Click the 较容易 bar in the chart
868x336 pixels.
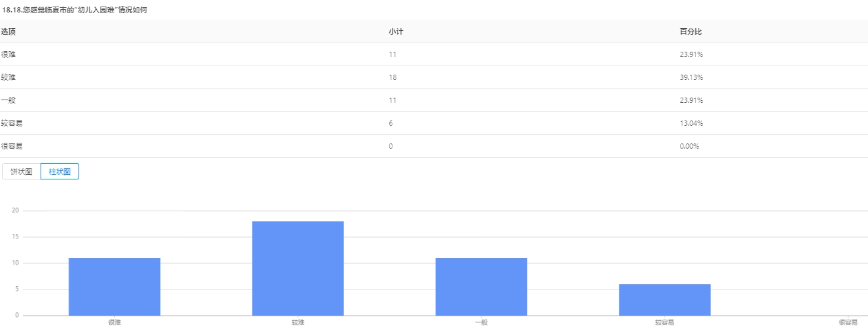point(665,300)
